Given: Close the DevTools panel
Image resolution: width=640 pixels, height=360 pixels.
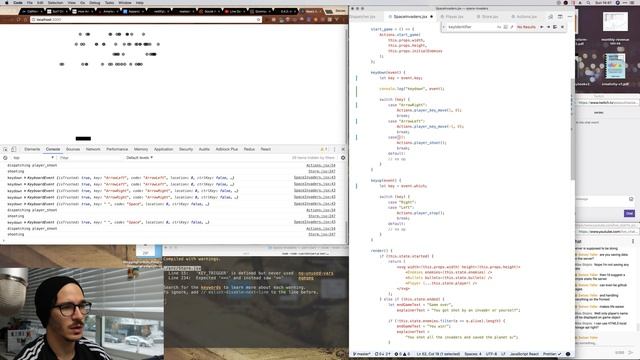Looking at the screenshot, I should coord(343,149).
